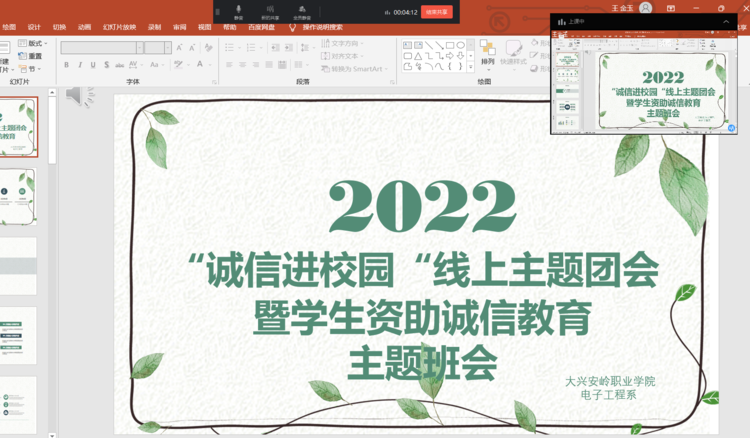This screenshot has height=438, width=750.
Task: Select the rectangle shape
Action: tap(450, 45)
